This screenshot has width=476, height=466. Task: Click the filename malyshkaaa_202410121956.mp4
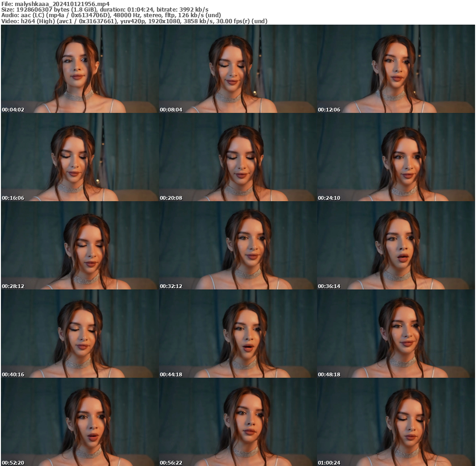(x=54, y=3)
